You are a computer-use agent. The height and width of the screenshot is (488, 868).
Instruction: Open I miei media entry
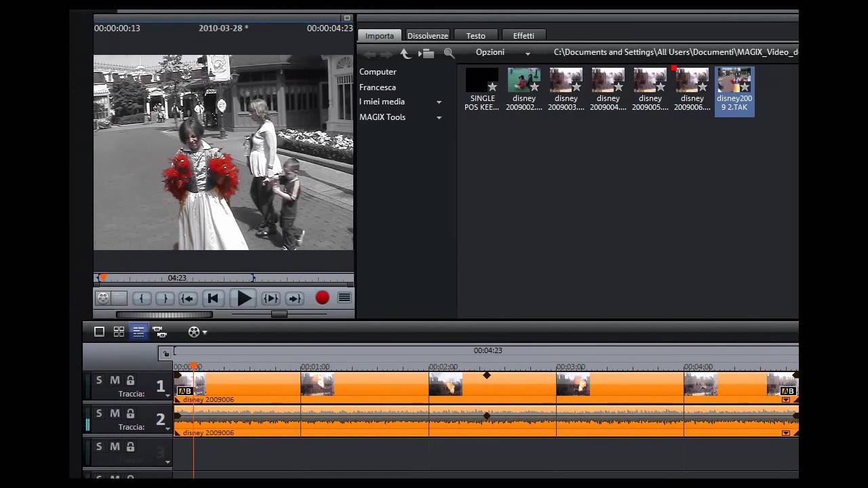coord(382,102)
